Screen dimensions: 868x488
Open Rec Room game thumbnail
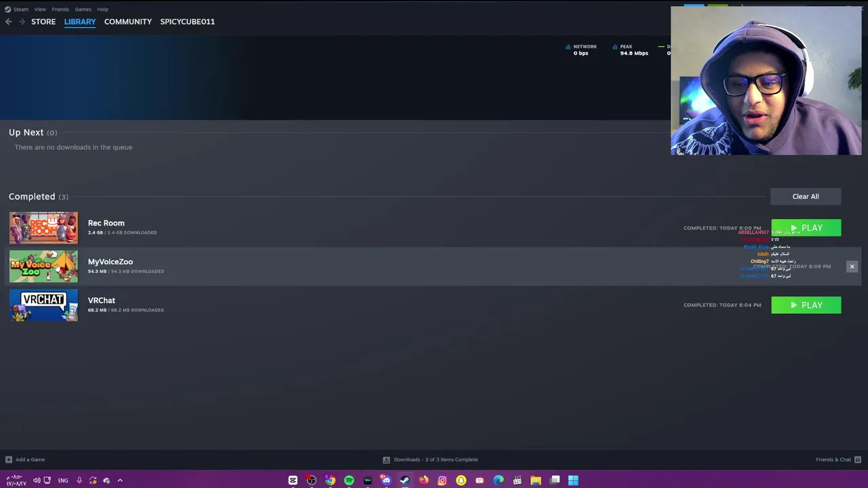[x=43, y=228]
